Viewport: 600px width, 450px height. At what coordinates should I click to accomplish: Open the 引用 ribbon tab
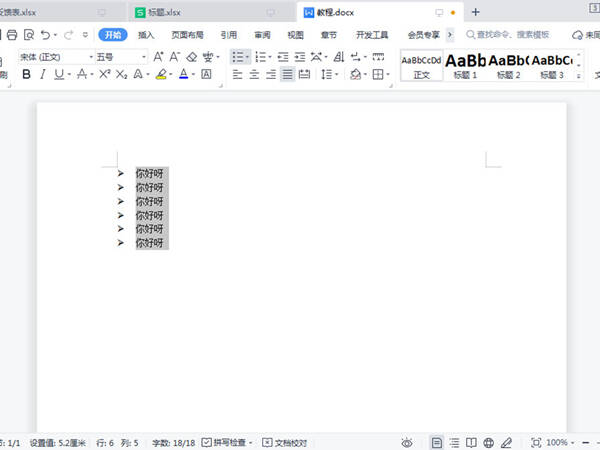click(x=228, y=35)
